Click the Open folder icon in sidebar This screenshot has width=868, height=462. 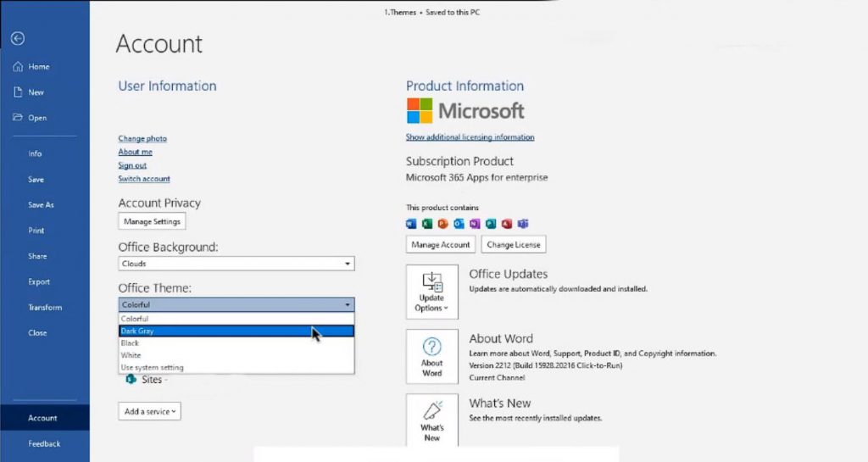tap(18, 117)
